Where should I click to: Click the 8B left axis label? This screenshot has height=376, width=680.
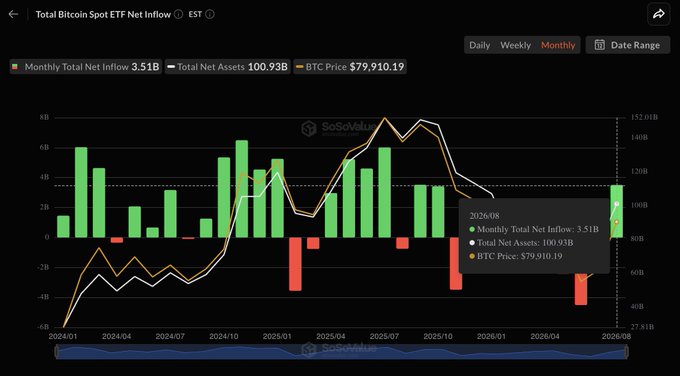45,118
